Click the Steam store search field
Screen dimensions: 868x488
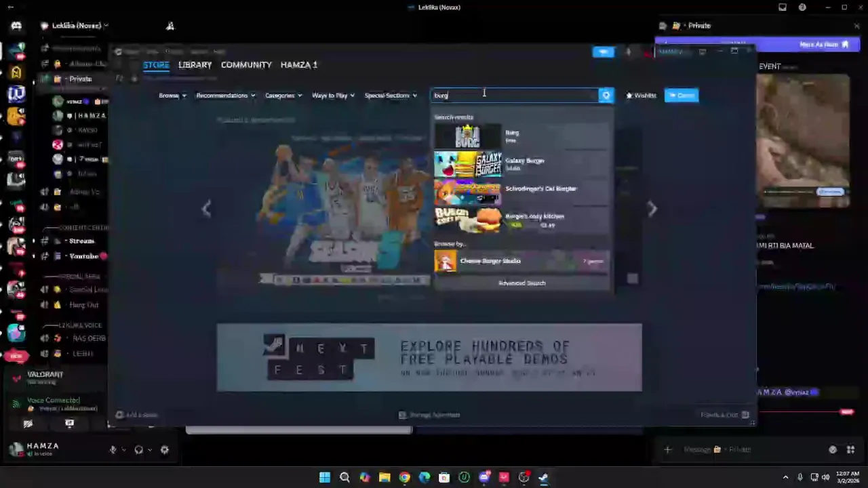click(x=515, y=96)
